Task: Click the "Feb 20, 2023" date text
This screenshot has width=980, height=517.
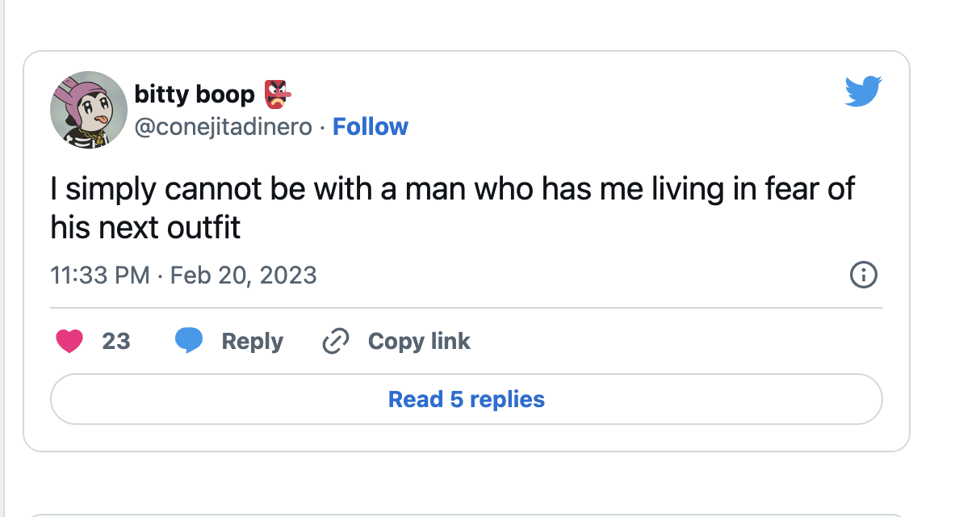Action: click(x=244, y=275)
